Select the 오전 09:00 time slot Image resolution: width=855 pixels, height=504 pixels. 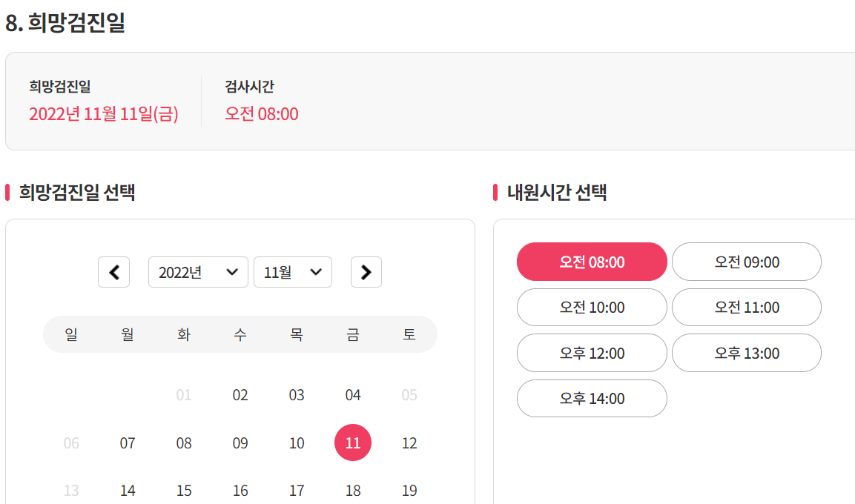click(x=746, y=262)
